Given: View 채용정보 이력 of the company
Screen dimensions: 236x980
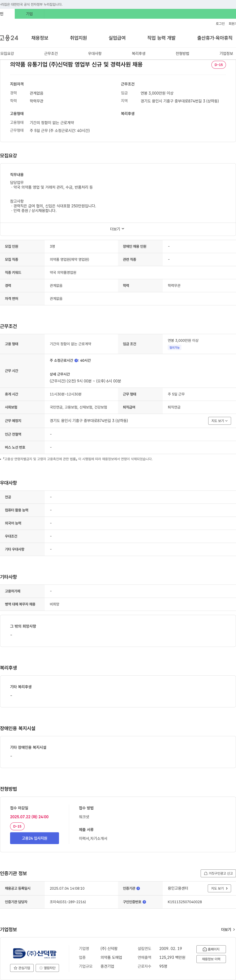Looking at the screenshot, I should pyautogui.click(x=211, y=959).
